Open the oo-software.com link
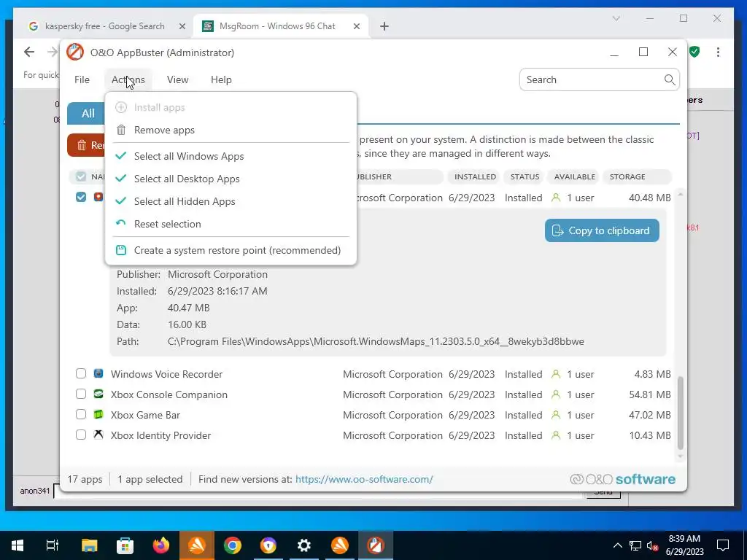The height and width of the screenshot is (560, 747). (x=364, y=479)
